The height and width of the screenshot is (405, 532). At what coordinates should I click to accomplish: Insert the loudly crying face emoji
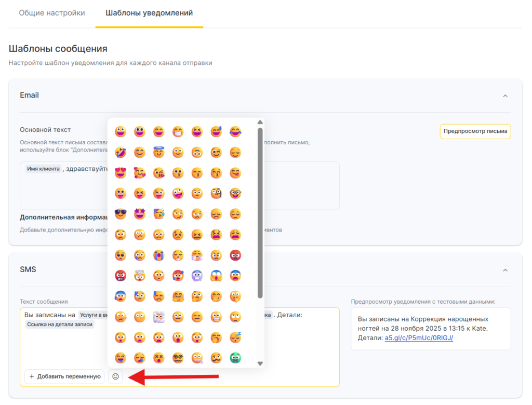click(x=159, y=255)
